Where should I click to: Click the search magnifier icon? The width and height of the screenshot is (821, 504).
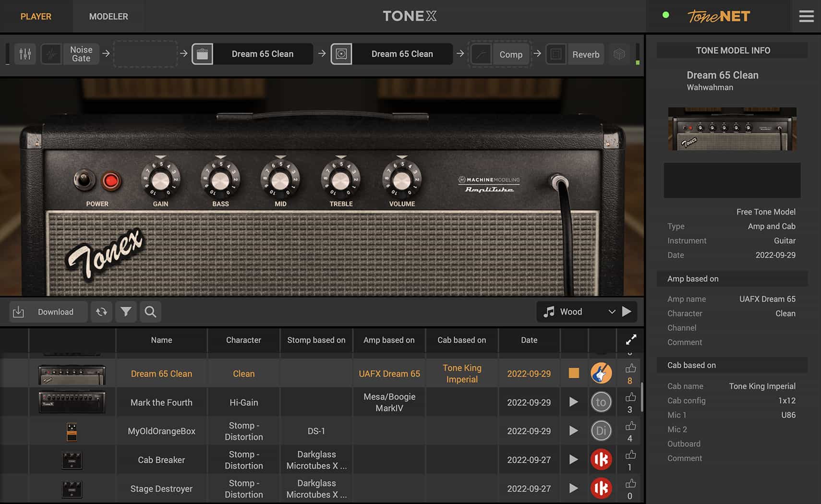[150, 312]
